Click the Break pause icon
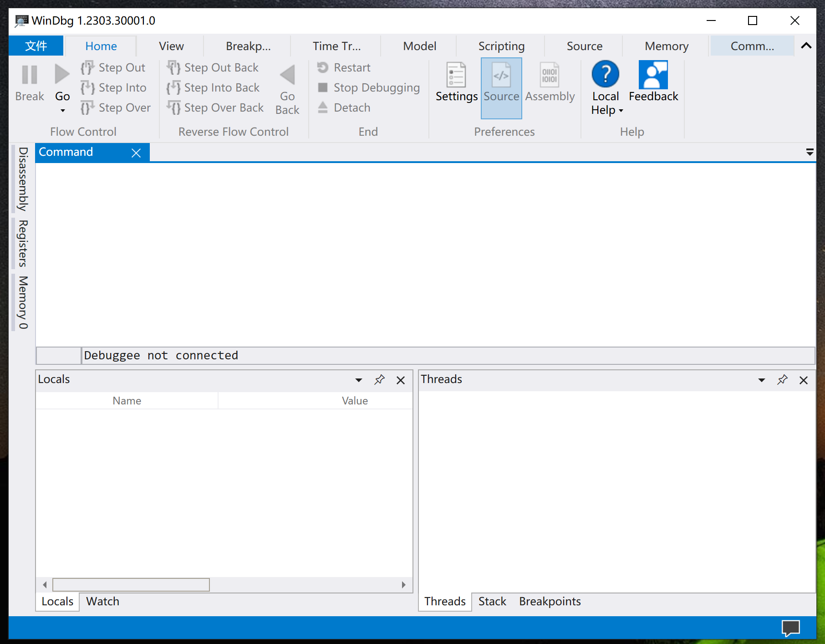 30,75
